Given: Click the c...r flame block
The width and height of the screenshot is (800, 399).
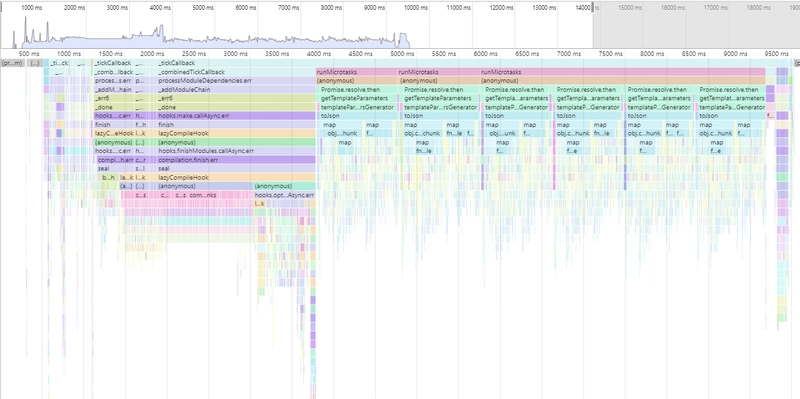Looking at the screenshot, I should 140,160.
